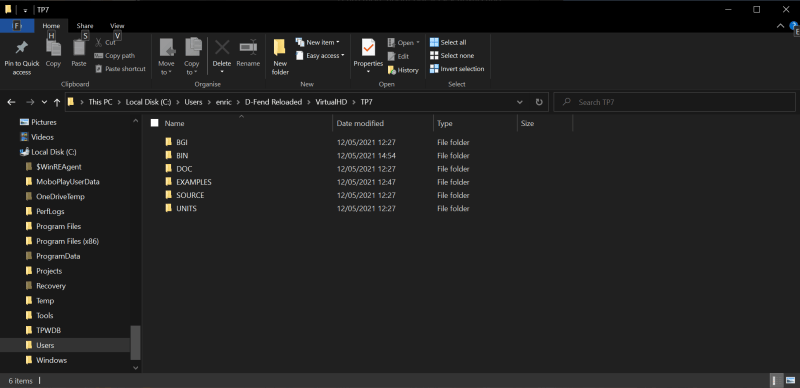Click Invert selection

pos(457,69)
